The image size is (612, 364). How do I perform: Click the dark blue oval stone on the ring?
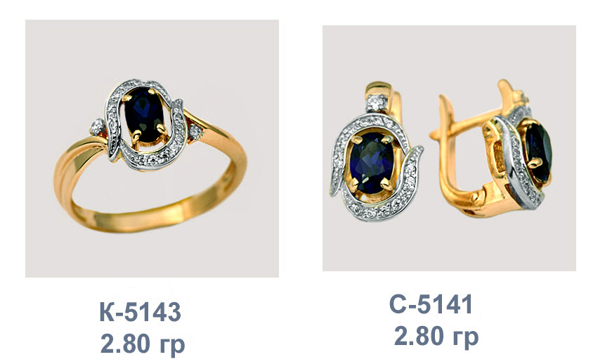pos(144,115)
